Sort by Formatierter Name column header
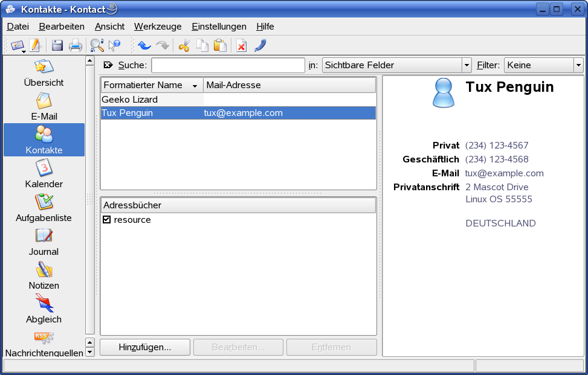This screenshot has height=375, width=588. click(x=151, y=85)
